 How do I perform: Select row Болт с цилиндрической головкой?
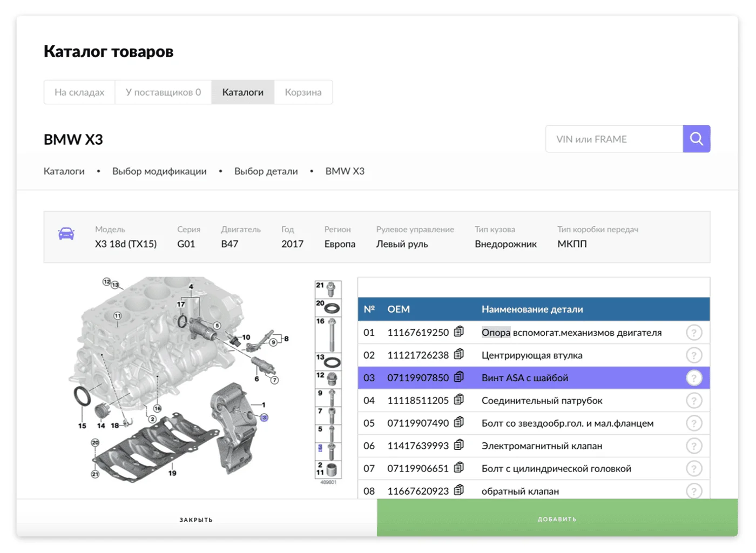pyautogui.click(x=534, y=469)
